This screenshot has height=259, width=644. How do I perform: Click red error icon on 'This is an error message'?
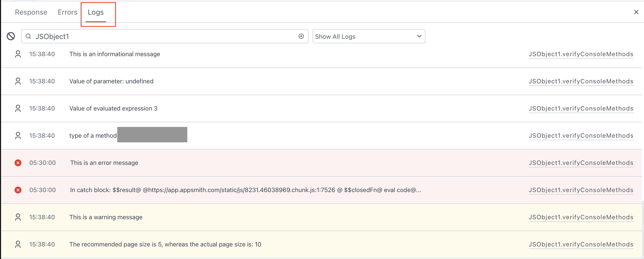18,163
